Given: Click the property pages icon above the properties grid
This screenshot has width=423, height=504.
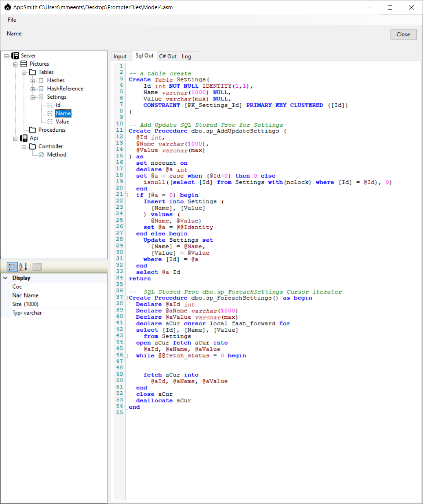Looking at the screenshot, I should [37, 267].
